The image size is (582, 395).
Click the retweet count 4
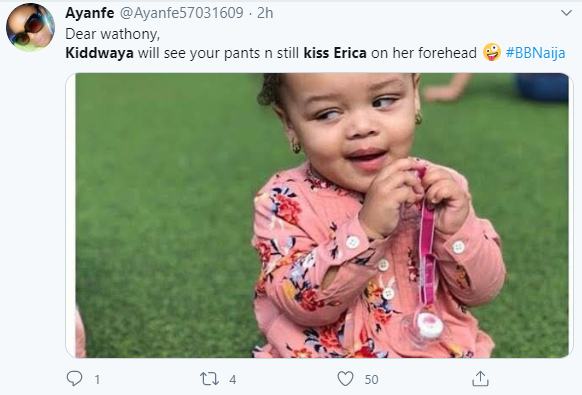[x=232, y=379]
